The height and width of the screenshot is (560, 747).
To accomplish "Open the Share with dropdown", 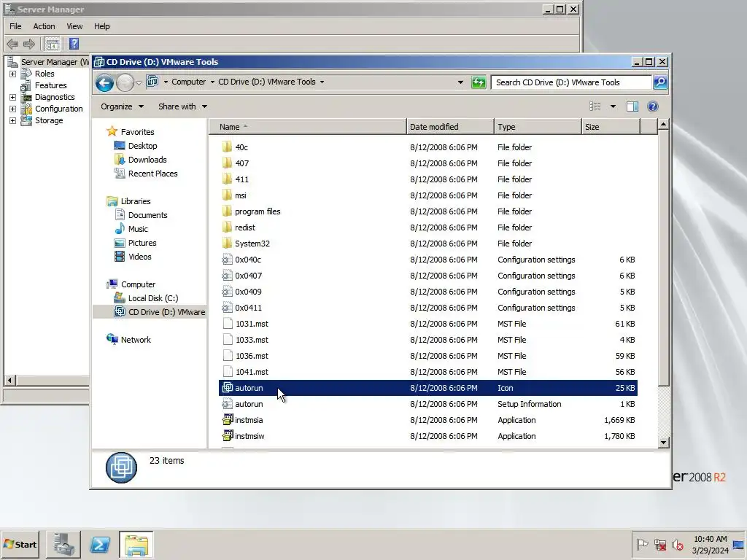I will [x=182, y=106].
